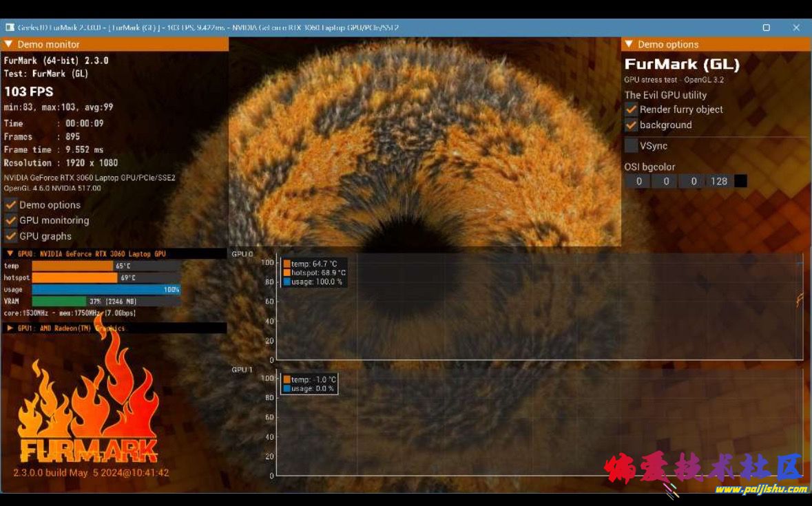Disable the Render furry object checkbox
Viewport: 812px width, 506px height.
point(631,109)
